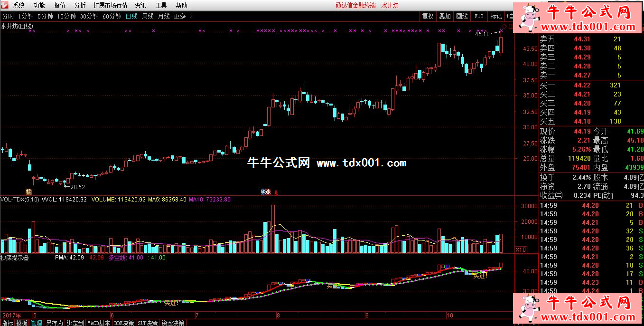Open the 报价 menu
The width and height of the screenshot is (644, 326).
click(x=60, y=5)
